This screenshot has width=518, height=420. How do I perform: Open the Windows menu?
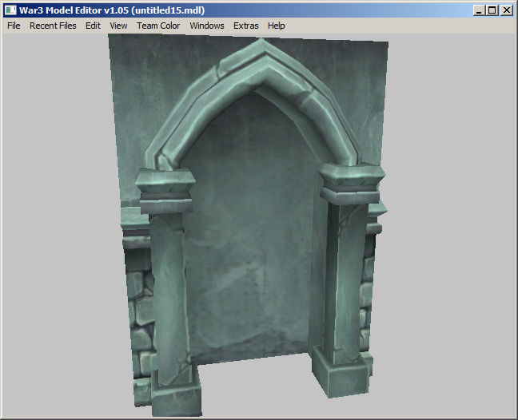207,26
